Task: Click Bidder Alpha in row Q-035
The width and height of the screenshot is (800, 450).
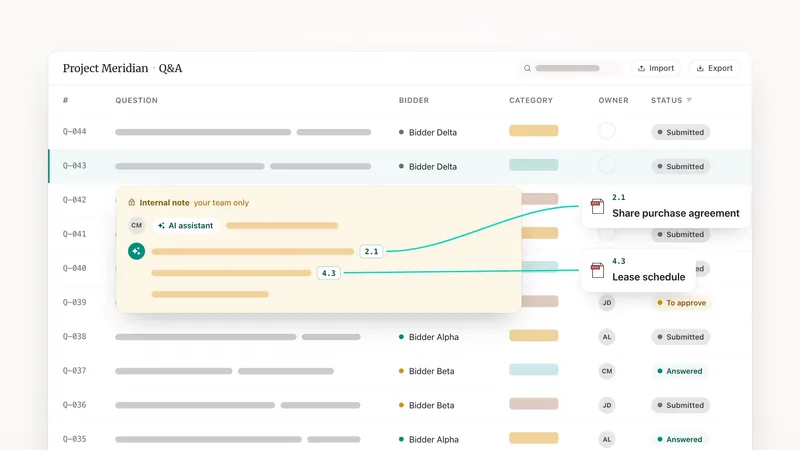Action: pos(429,439)
